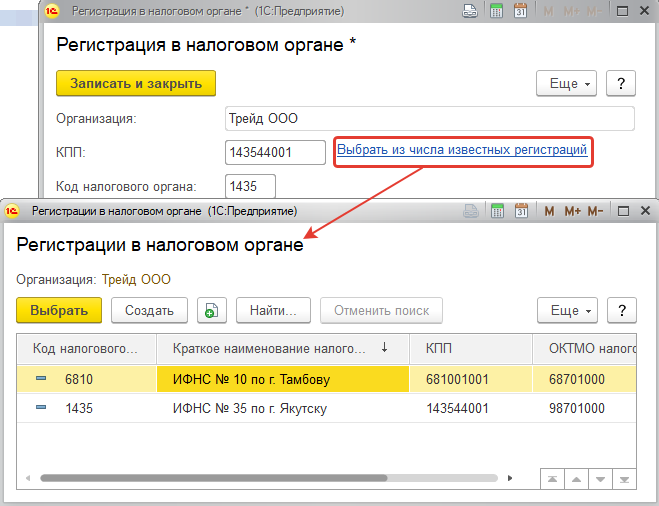Expand the Еще menu in the list window
This screenshot has height=506, width=659.
567,310
